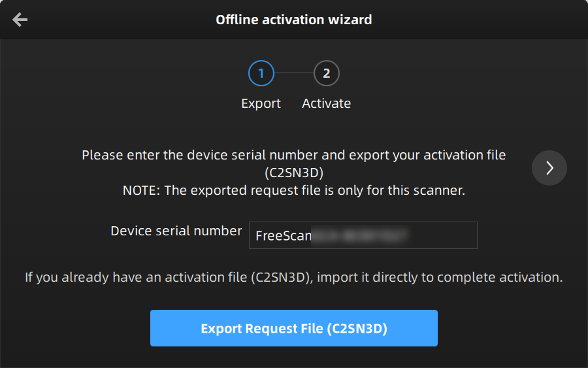
Task: Click the "(C2SN3D)" line of the instructions
Action: (294, 173)
